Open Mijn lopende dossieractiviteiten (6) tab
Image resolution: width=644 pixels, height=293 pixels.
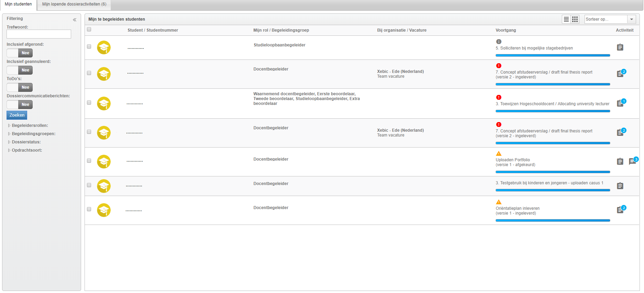pyautogui.click(x=74, y=4)
